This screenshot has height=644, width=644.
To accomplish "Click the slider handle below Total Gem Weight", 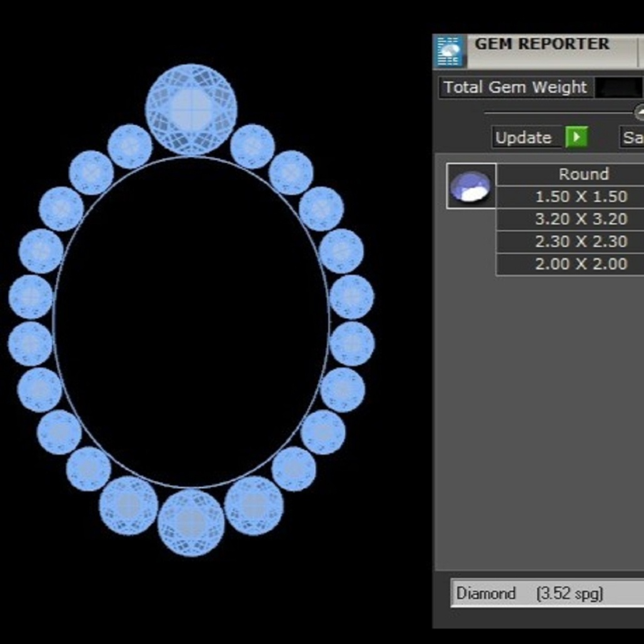I will click(x=639, y=113).
